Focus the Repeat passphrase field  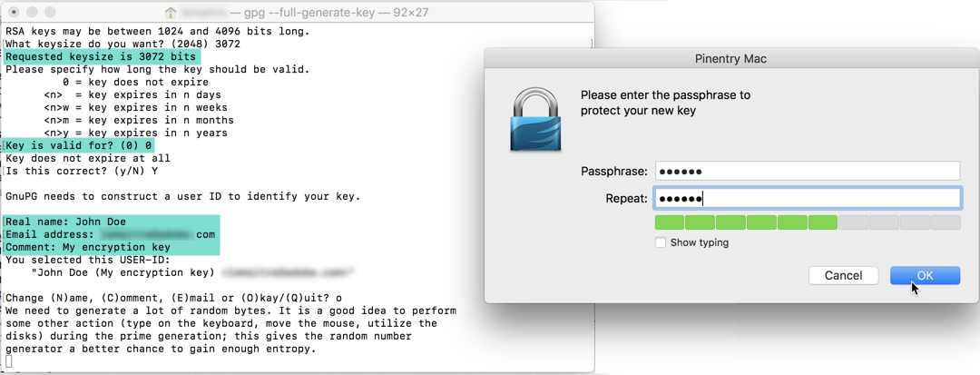pyautogui.click(x=808, y=199)
